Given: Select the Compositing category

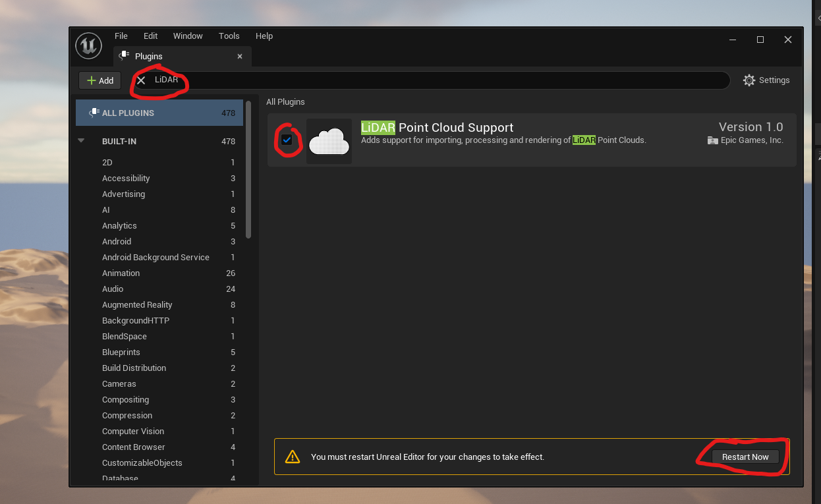Looking at the screenshot, I should 159,399.
